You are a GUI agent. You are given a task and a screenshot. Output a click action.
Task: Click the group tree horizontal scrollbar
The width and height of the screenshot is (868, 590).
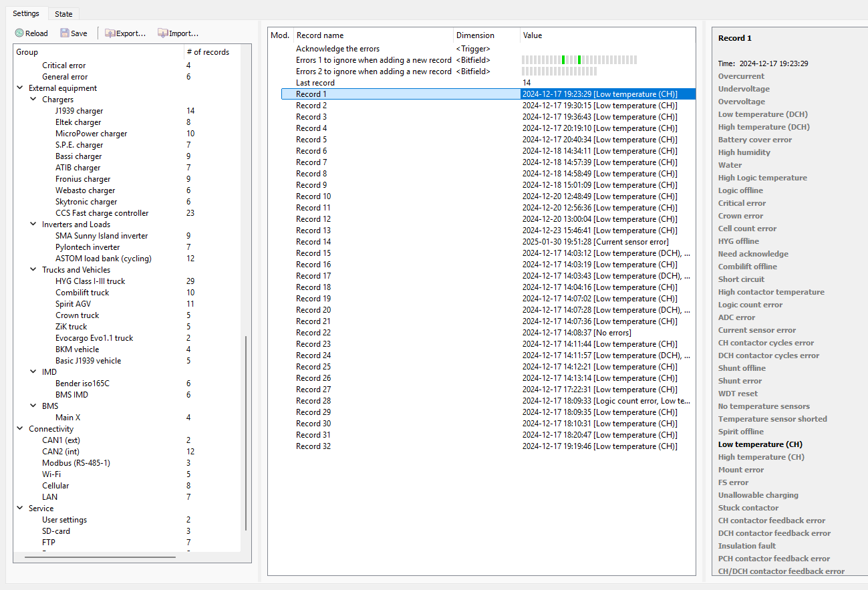coord(101,556)
